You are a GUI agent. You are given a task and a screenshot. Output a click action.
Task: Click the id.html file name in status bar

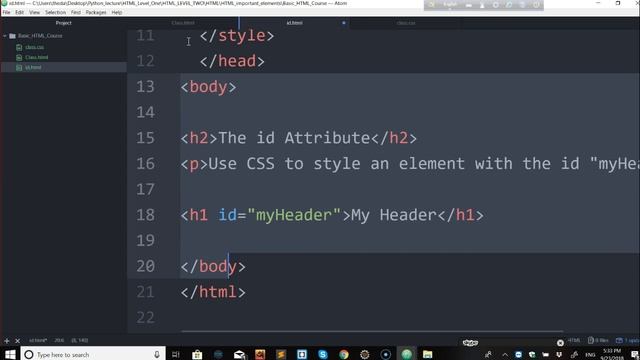coord(38,340)
